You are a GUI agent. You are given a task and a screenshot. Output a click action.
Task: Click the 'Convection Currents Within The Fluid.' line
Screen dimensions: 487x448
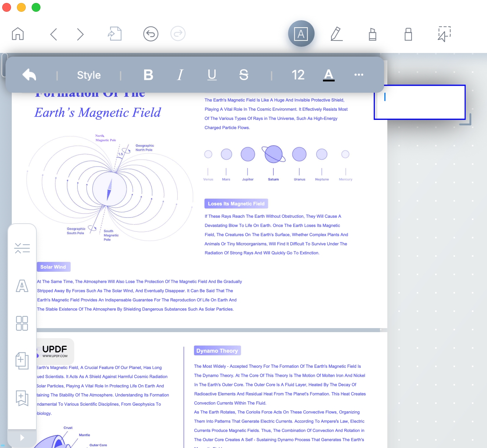pyautogui.click(x=230, y=403)
